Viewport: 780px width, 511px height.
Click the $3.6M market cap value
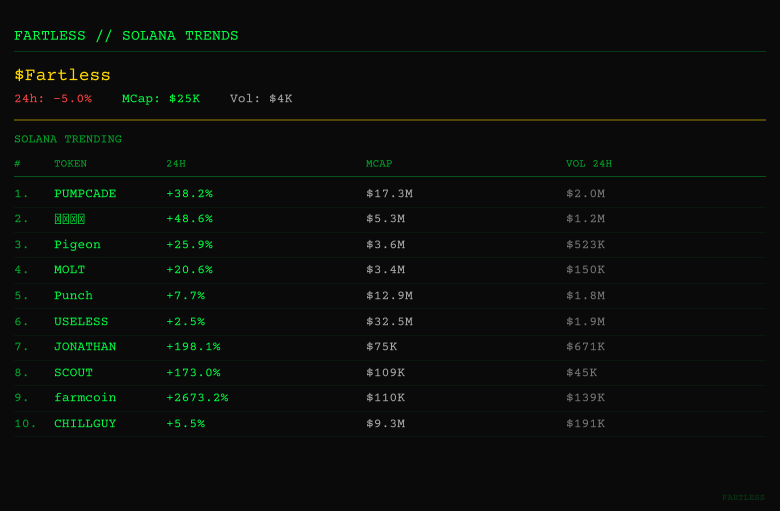(x=386, y=245)
